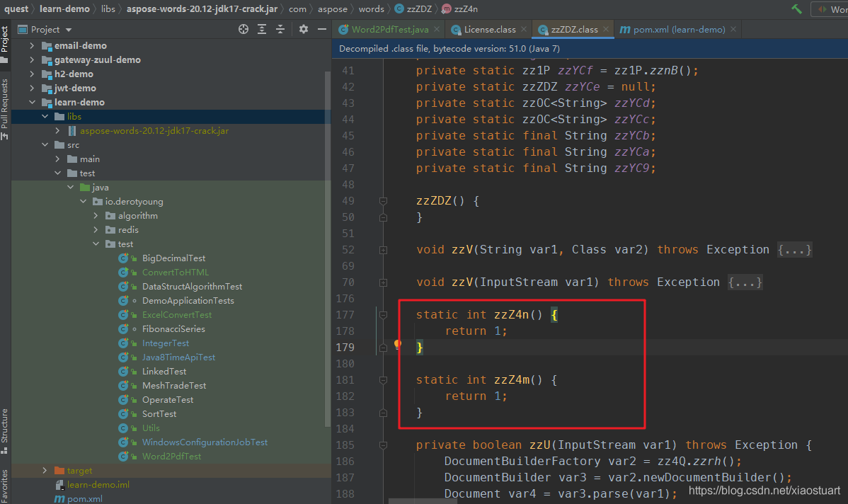
Task: Click the aspose breadcrumb segment
Action: (333, 8)
